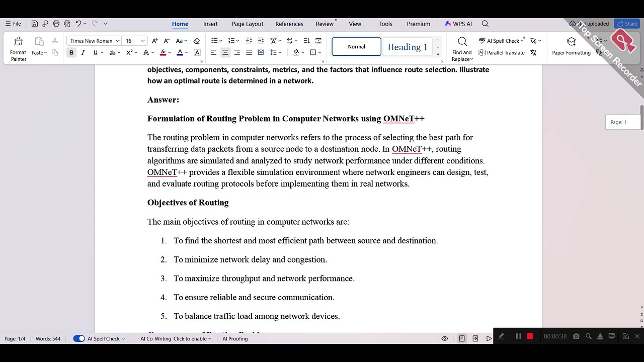Decrease paragraph indent
Viewport: 644px width, 362px height.
coord(249,41)
